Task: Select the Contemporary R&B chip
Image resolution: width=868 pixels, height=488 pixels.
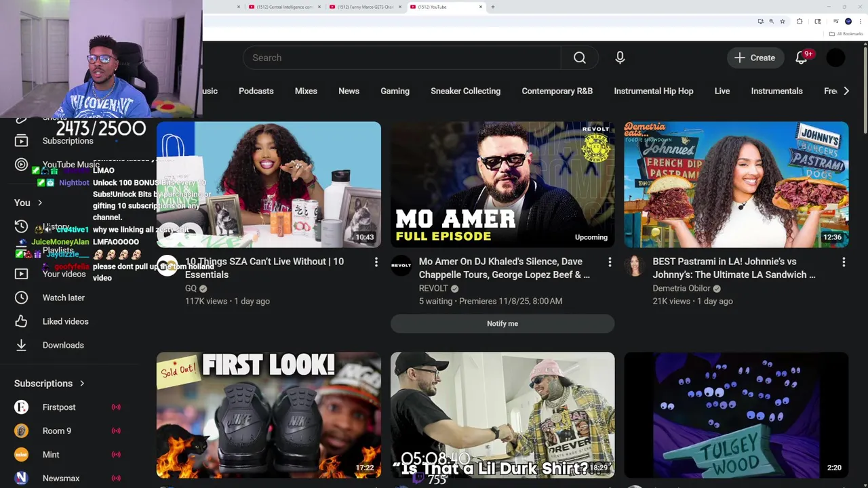Action: [x=557, y=91]
